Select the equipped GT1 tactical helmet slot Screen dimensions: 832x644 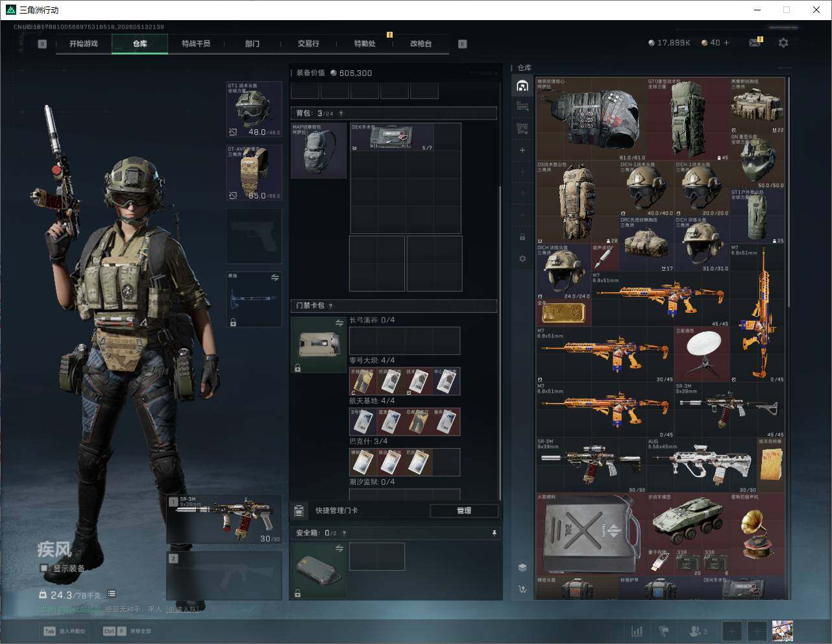(254, 109)
